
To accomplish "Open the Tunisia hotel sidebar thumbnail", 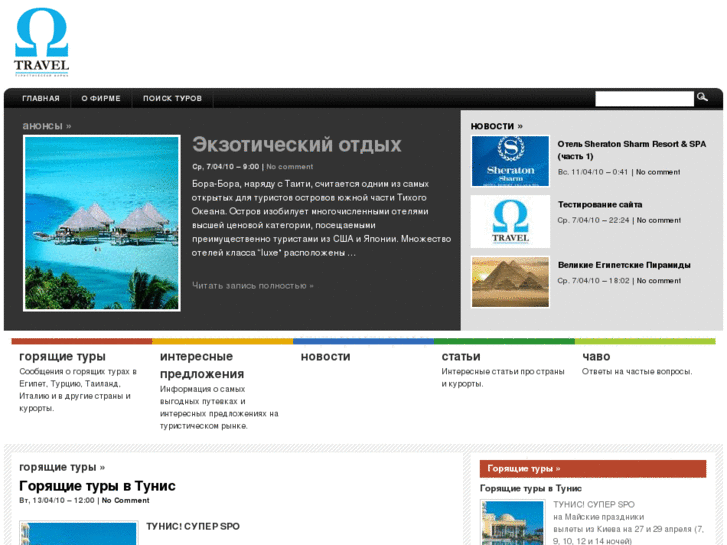I will pyautogui.click(x=512, y=522).
